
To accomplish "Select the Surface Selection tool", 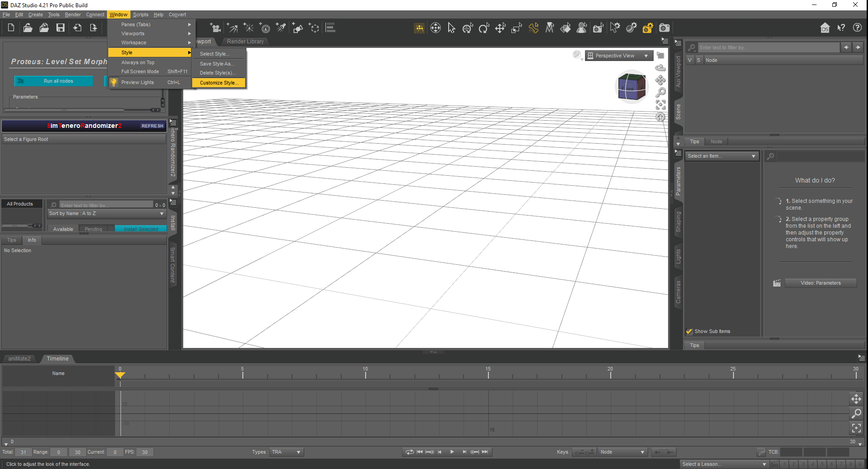I will 566,28.
